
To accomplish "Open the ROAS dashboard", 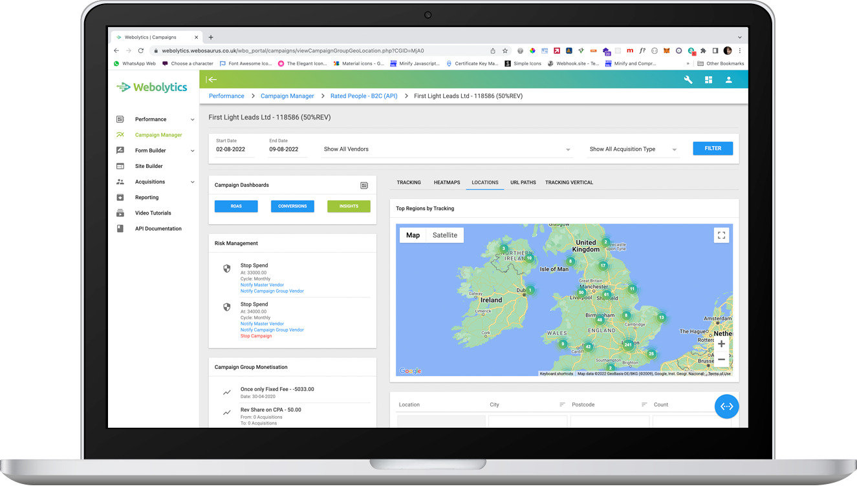I will pyautogui.click(x=236, y=206).
